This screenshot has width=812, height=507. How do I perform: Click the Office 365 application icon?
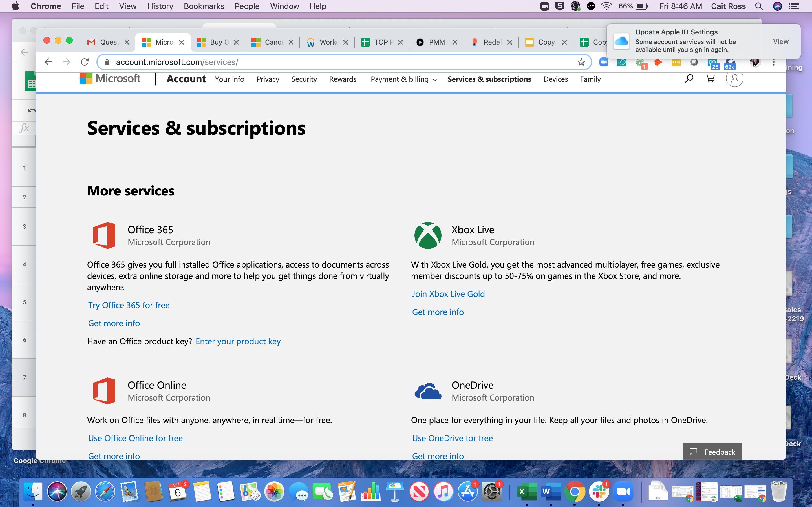tap(103, 235)
